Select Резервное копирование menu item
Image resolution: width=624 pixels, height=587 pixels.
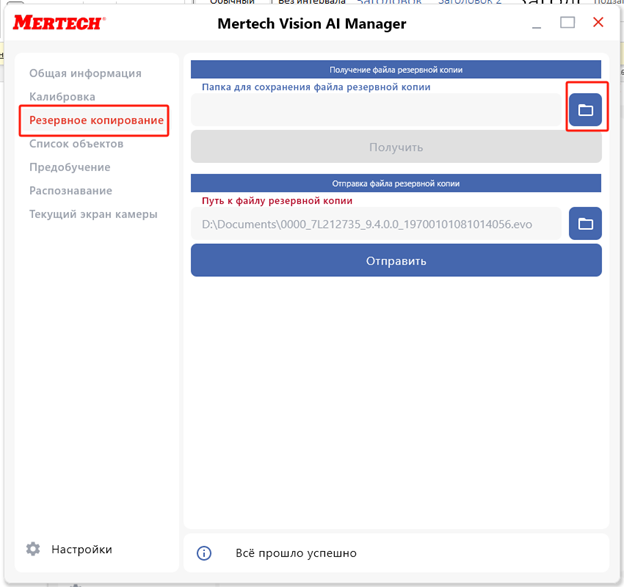[x=96, y=120]
